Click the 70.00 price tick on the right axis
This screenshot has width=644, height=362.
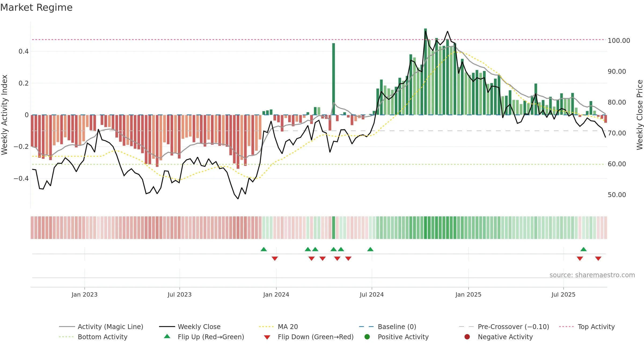pyautogui.click(x=617, y=133)
